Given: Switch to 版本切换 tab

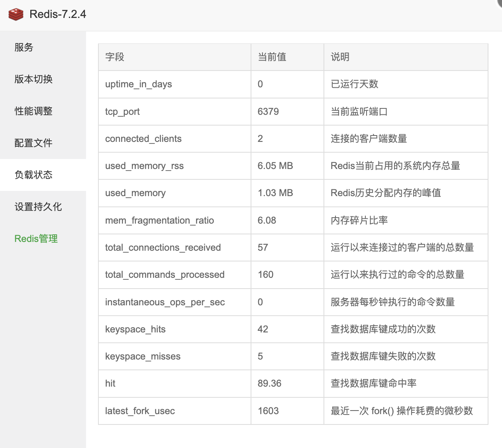Looking at the screenshot, I should [x=43, y=79].
